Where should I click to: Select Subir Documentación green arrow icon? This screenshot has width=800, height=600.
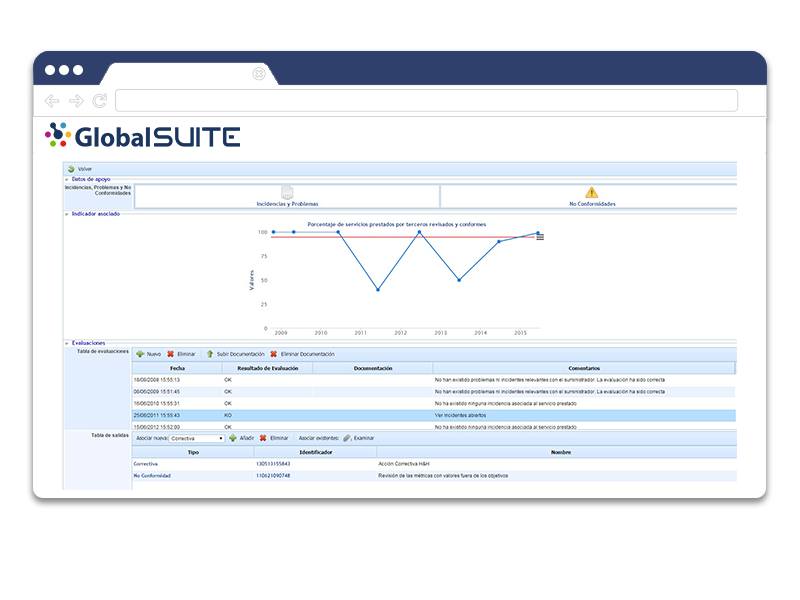(211, 353)
